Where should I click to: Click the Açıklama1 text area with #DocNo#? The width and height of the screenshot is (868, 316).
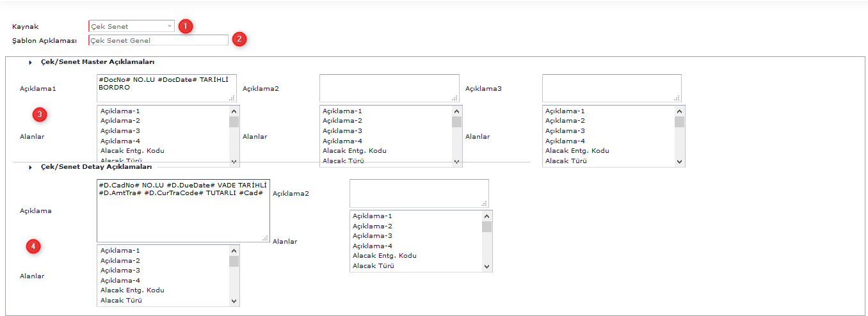pyautogui.click(x=166, y=88)
